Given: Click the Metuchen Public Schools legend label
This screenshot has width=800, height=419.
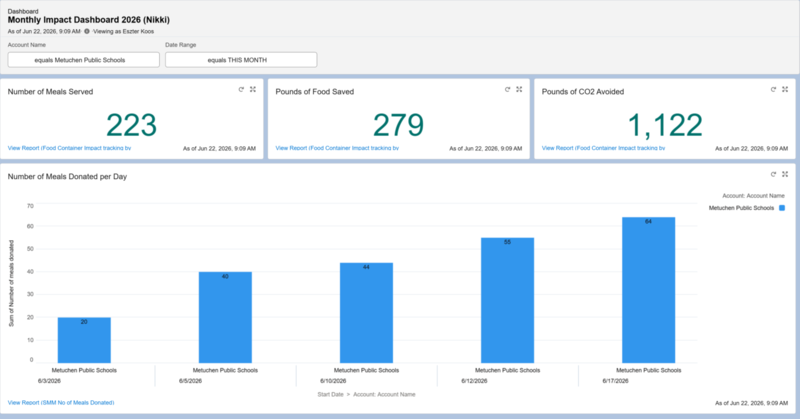Looking at the screenshot, I should point(741,208).
